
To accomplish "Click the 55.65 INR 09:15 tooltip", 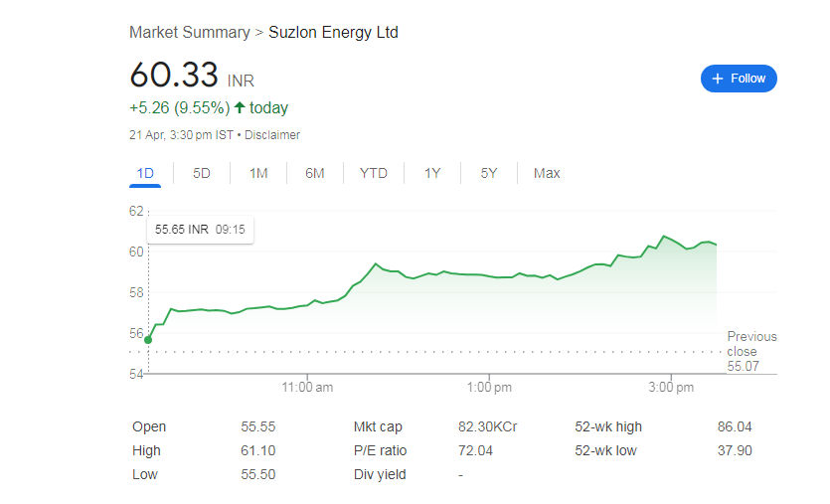I will pos(200,230).
